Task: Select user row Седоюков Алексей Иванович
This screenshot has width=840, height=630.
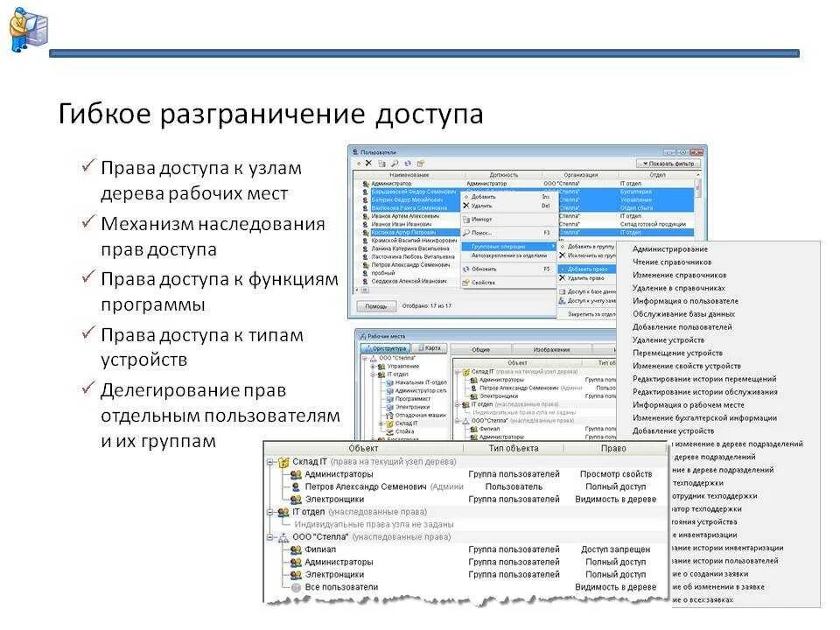Action: coord(409,281)
